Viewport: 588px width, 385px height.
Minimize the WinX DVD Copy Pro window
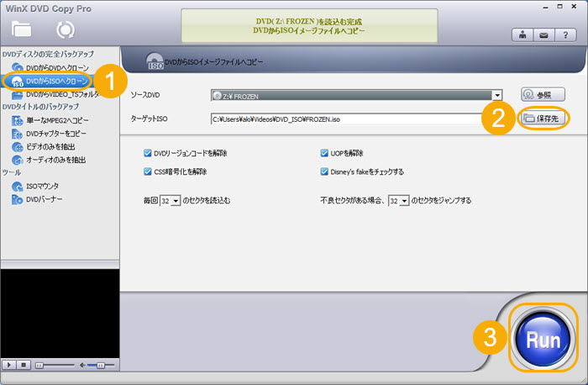[x=546, y=7]
